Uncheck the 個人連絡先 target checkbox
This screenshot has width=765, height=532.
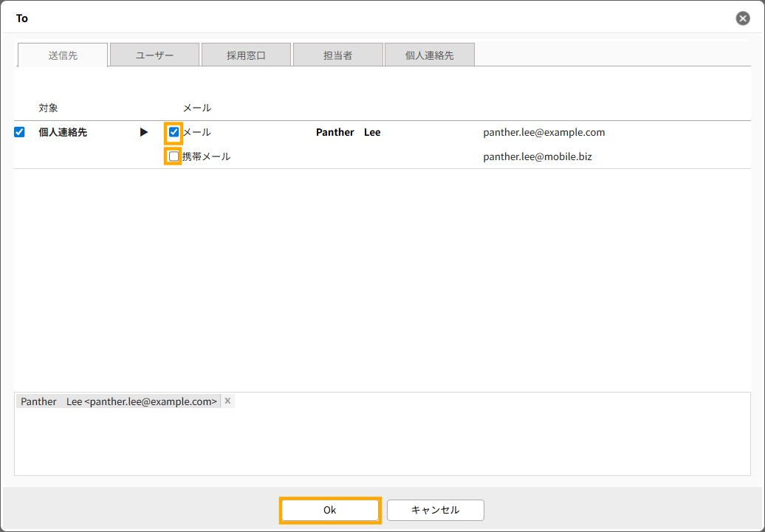pos(20,132)
